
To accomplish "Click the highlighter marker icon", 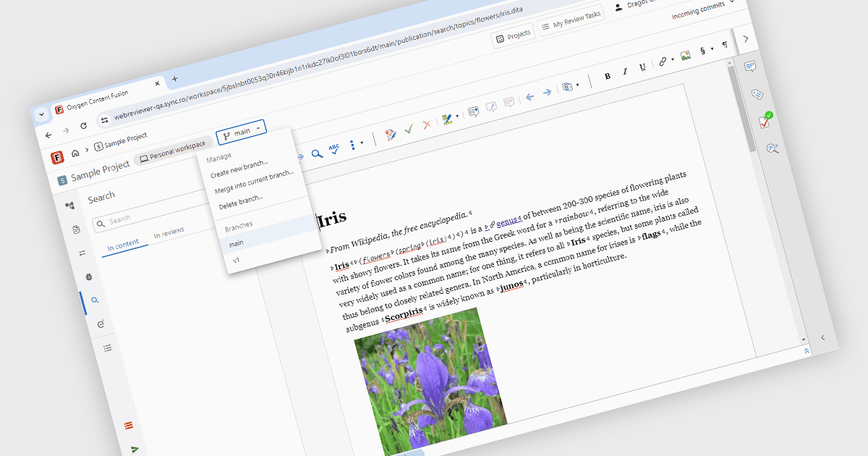I will point(447,118).
